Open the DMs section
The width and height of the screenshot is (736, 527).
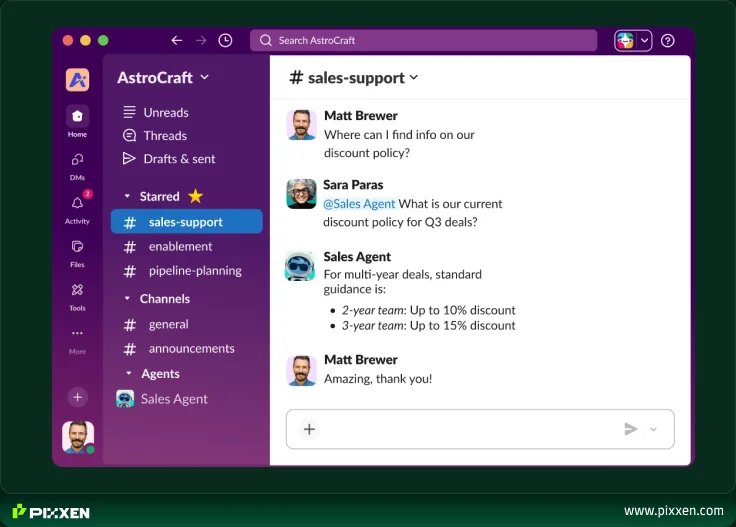pos(77,166)
